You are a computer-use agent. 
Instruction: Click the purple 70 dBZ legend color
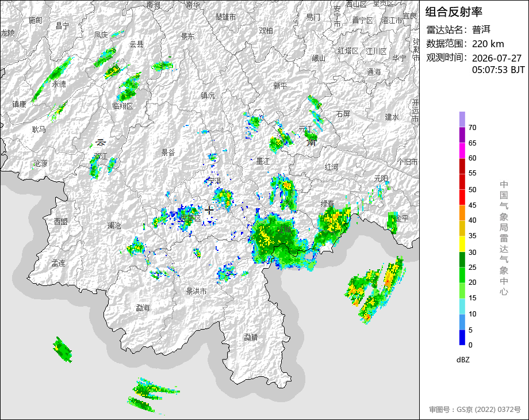(462, 119)
